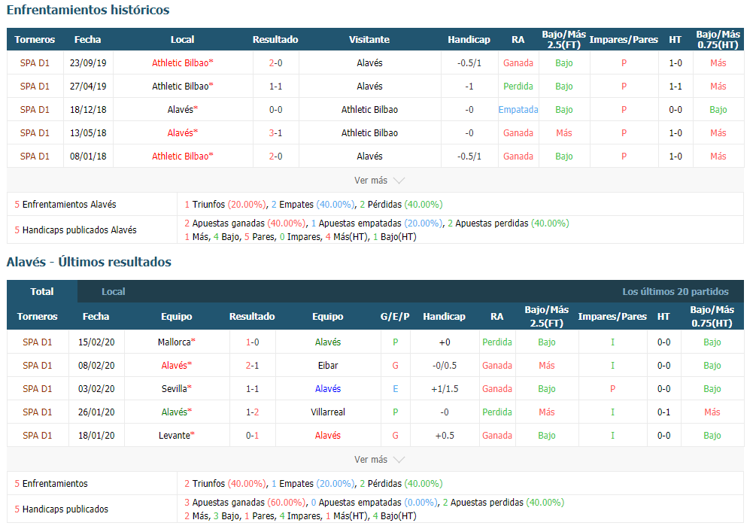This screenshot has width=756, height=532.
Task: Click SPA D1 tournament in 15/02/20 row
Action: (x=37, y=342)
